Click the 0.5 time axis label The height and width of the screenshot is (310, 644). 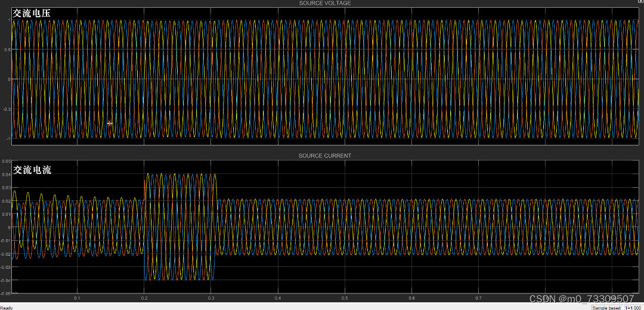tap(345, 297)
